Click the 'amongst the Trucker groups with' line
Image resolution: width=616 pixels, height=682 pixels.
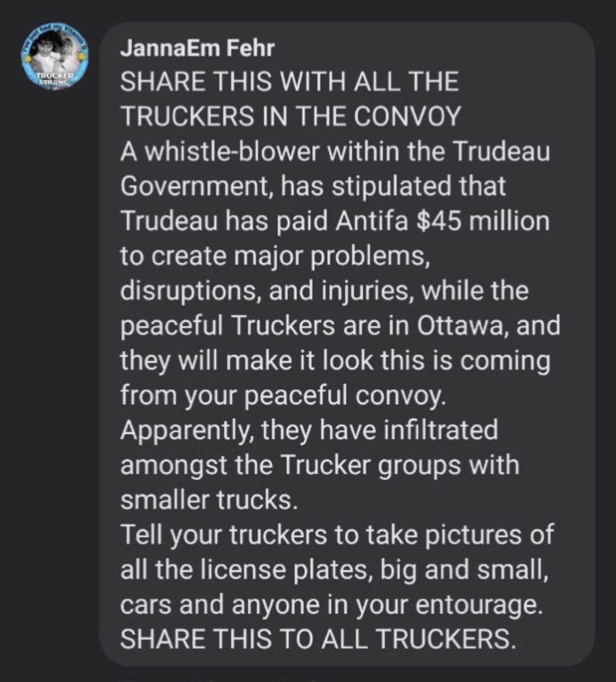point(320,465)
